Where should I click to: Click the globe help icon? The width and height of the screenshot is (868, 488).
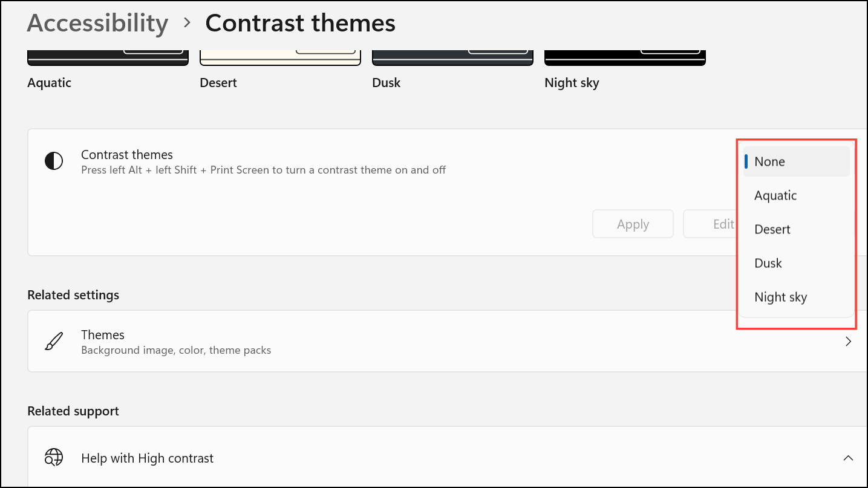pos(54,458)
